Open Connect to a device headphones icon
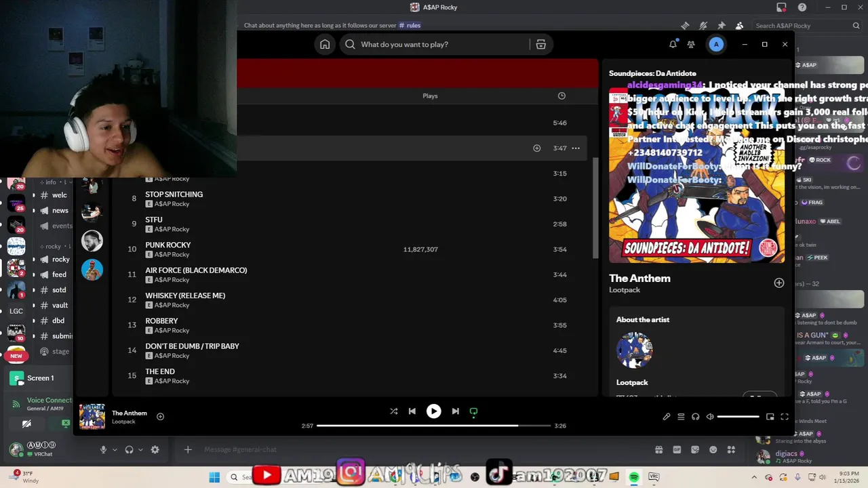The image size is (868, 488). pyautogui.click(x=695, y=417)
